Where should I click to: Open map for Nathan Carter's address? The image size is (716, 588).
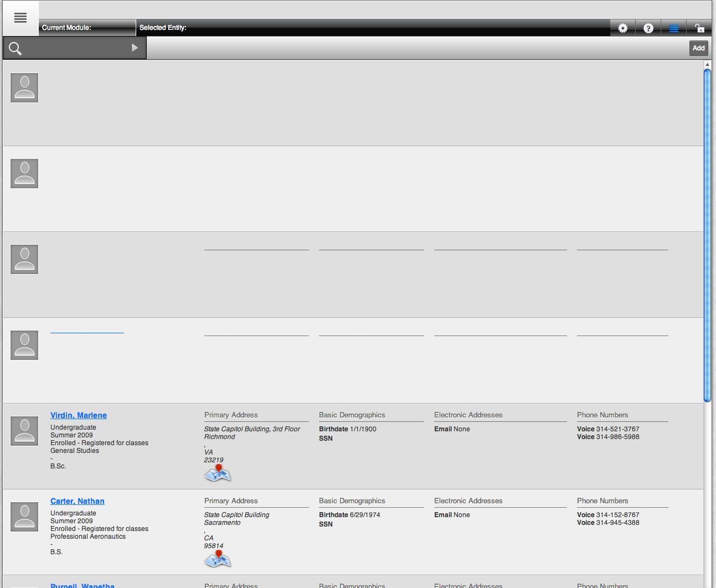click(x=218, y=559)
